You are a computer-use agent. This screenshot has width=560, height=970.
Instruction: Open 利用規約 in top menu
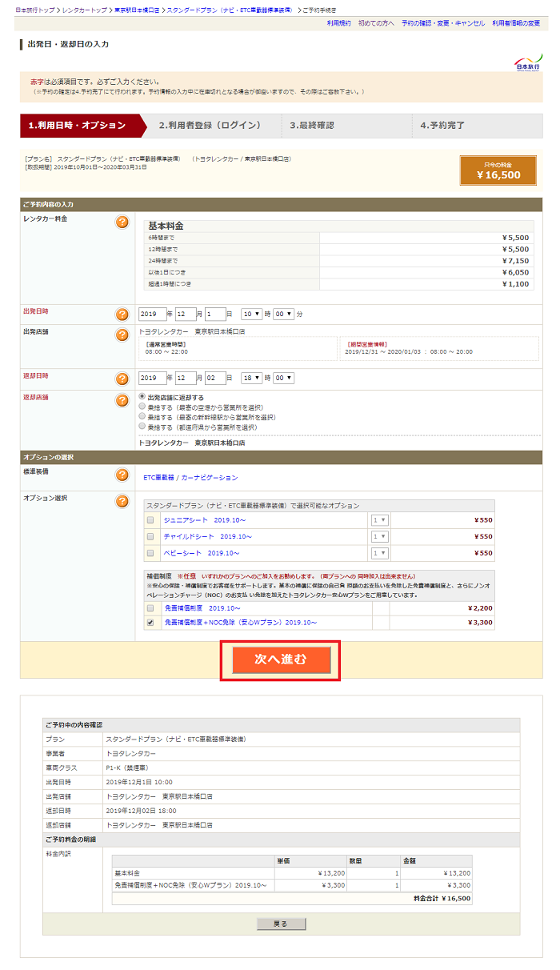point(338,24)
